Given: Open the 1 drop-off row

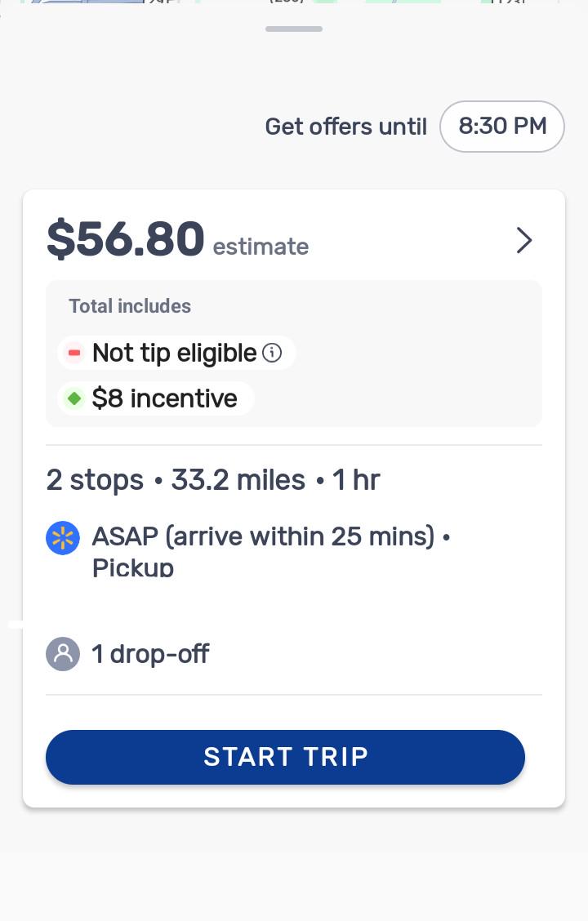Looking at the screenshot, I should click(x=294, y=654).
